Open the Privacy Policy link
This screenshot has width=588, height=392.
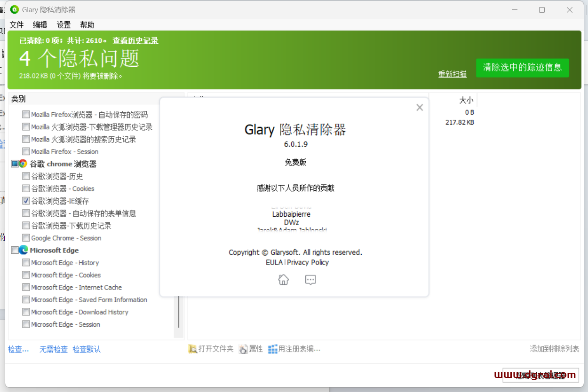(x=308, y=262)
